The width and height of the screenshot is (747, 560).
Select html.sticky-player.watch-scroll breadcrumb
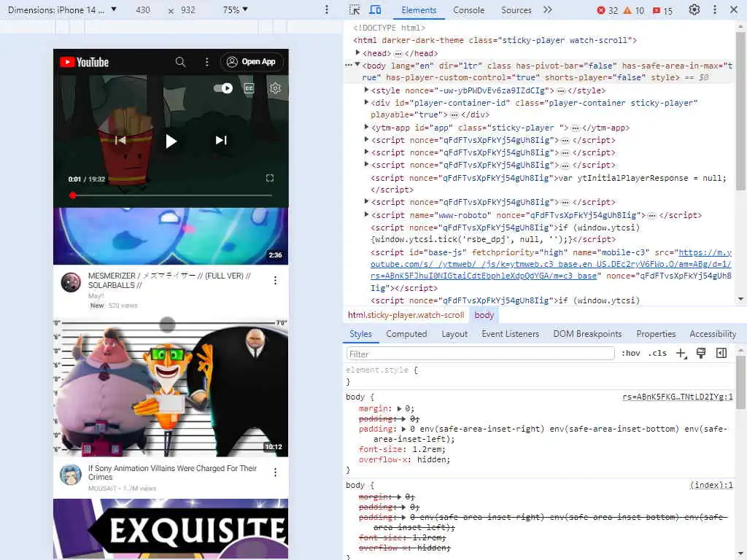pyautogui.click(x=406, y=315)
